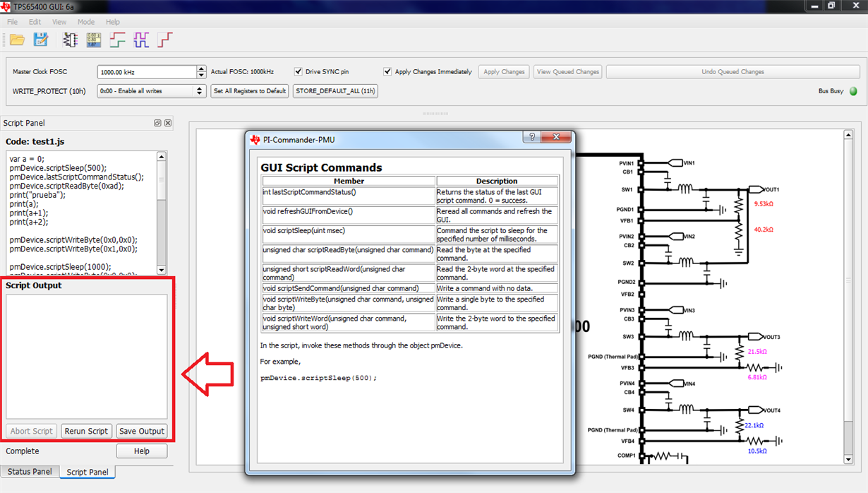Open the View menu
This screenshot has height=493, width=868.
59,22
